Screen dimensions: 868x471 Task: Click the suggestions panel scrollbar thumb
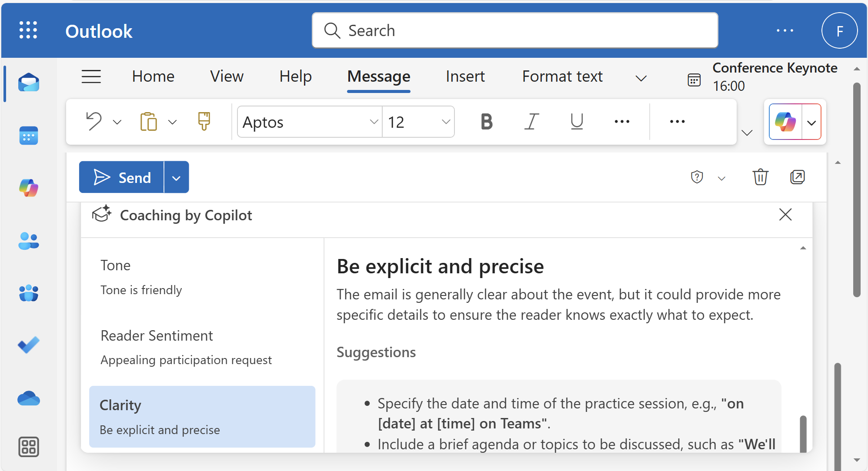803,434
